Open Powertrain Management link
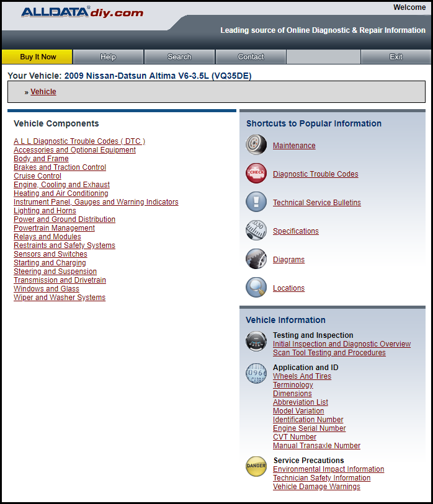Viewport: 433px width, 504px height. pos(55,228)
